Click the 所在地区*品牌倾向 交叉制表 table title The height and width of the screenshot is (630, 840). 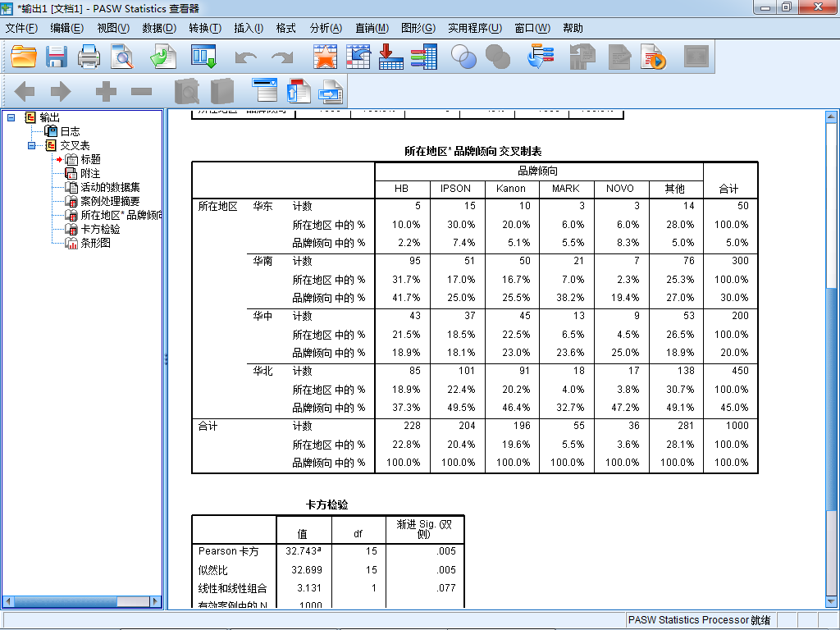473,151
